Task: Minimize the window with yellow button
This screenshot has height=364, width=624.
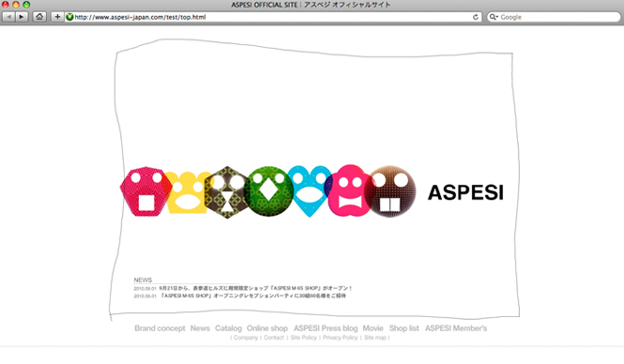Action: pyautogui.click(x=16, y=5)
